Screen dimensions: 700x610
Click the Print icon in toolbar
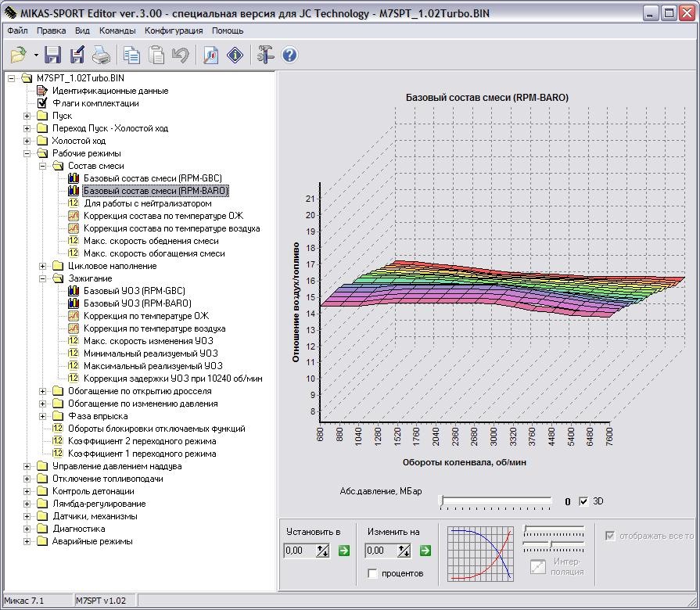click(101, 55)
